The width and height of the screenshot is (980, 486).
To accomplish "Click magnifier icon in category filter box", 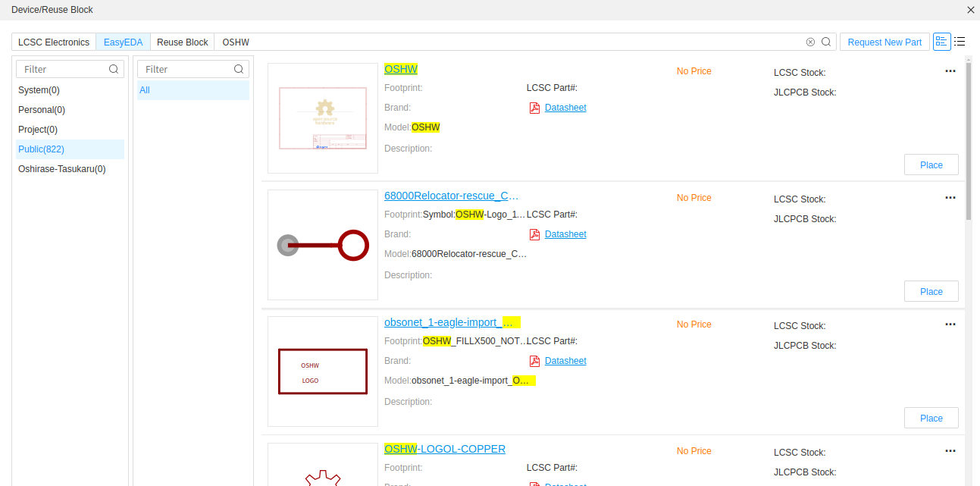I will (x=239, y=69).
